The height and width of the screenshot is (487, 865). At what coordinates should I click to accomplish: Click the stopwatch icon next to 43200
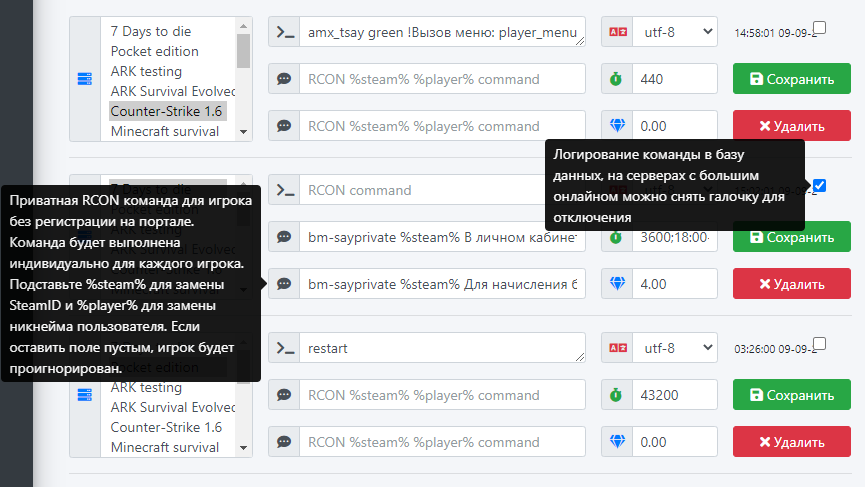pos(617,395)
